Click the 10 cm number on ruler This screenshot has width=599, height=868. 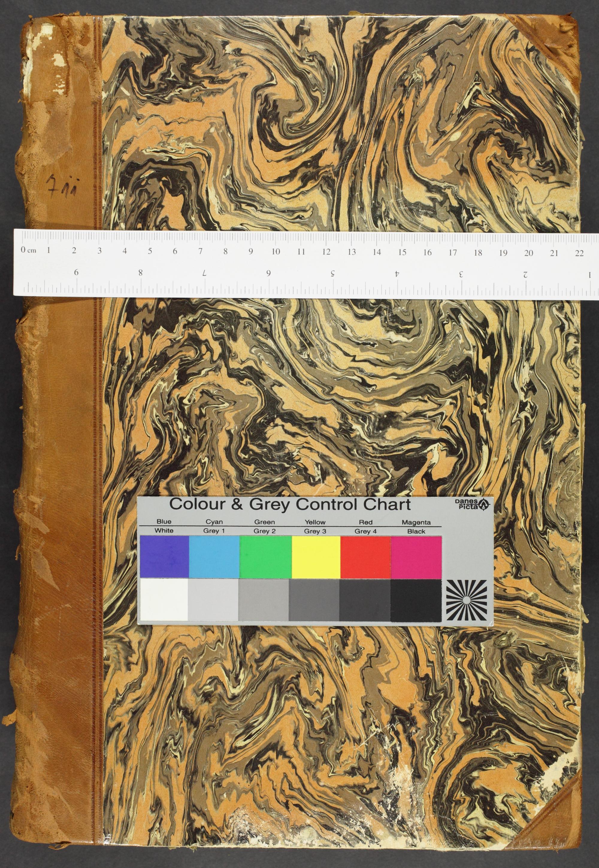276,252
